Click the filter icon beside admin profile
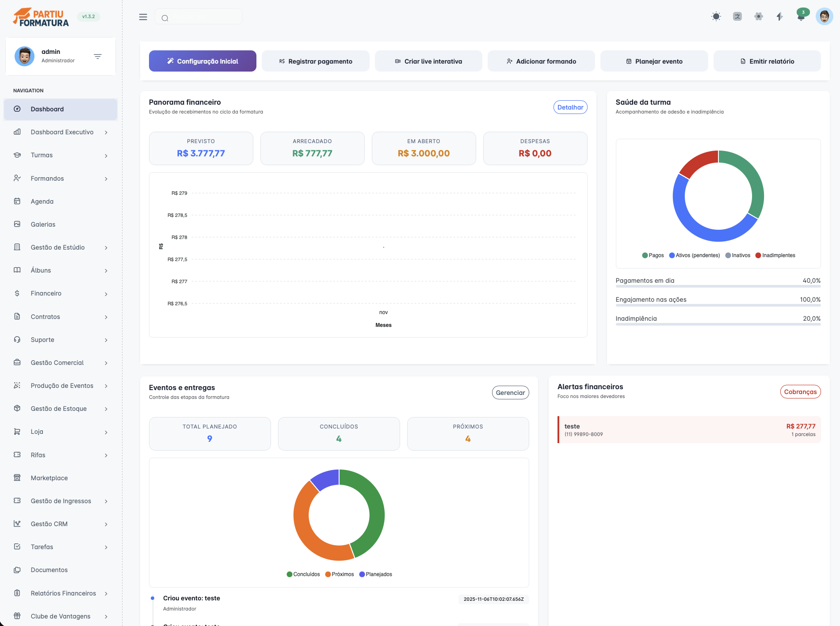 click(x=98, y=57)
